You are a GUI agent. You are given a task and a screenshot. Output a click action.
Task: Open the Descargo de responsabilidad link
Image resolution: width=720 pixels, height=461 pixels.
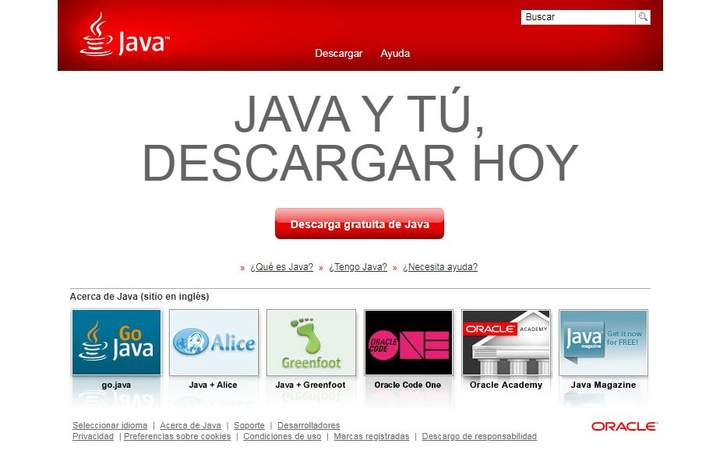(x=479, y=436)
